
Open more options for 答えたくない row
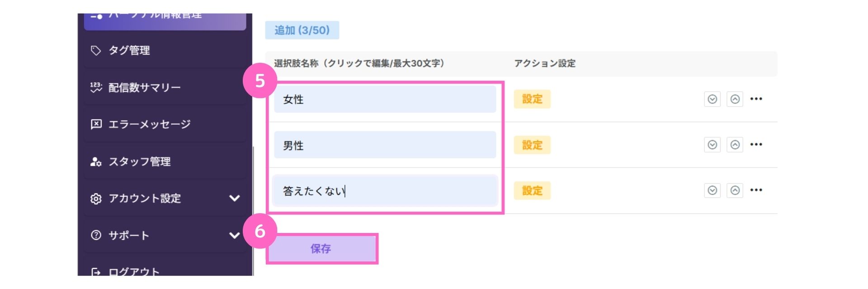tap(756, 190)
